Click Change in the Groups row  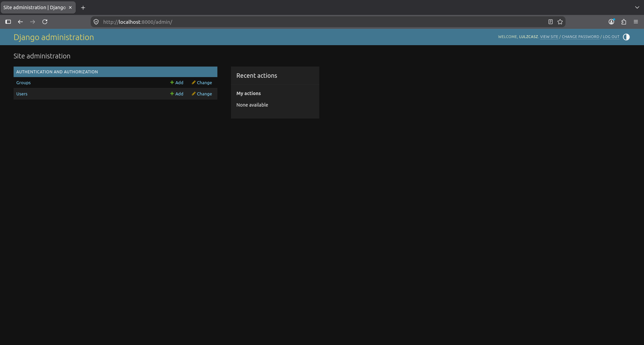pos(202,83)
